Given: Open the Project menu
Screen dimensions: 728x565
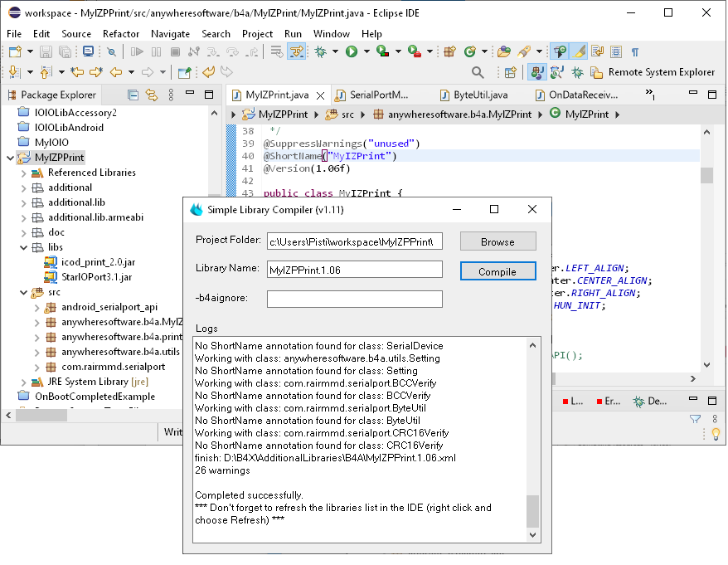Looking at the screenshot, I should [x=257, y=34].
